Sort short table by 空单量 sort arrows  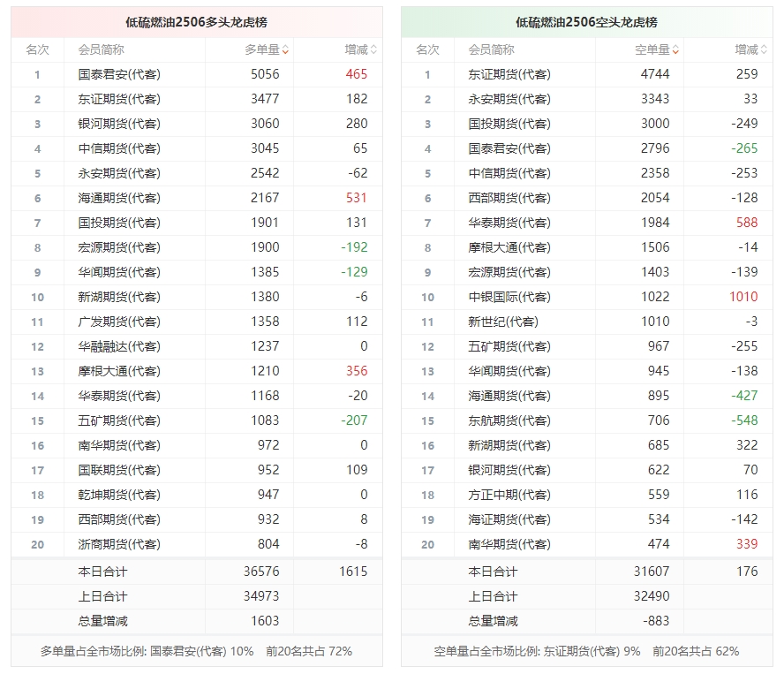pyautogui.click(x=675, y=49)
